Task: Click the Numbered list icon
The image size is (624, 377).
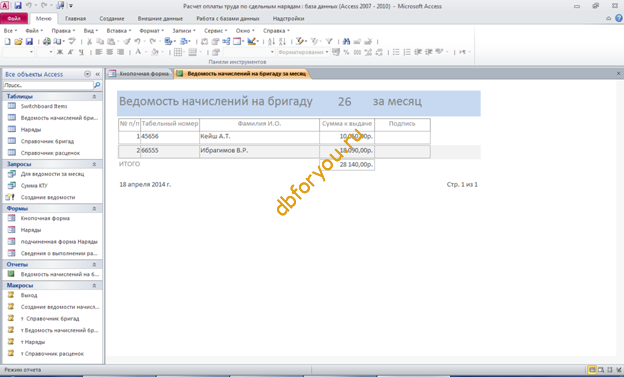Action: [x=407, y=52]
